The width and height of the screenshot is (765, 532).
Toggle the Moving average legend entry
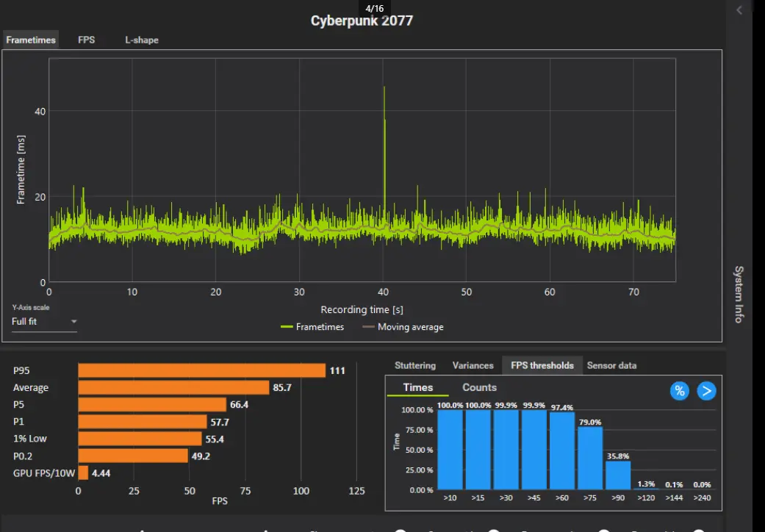[x=403, y=327]
